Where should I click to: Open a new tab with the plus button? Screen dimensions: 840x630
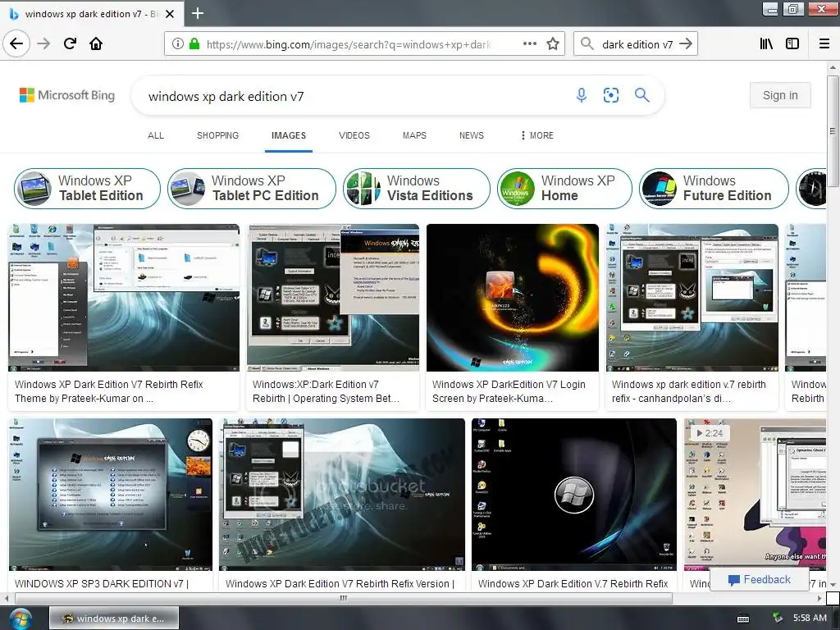[197, 13]
